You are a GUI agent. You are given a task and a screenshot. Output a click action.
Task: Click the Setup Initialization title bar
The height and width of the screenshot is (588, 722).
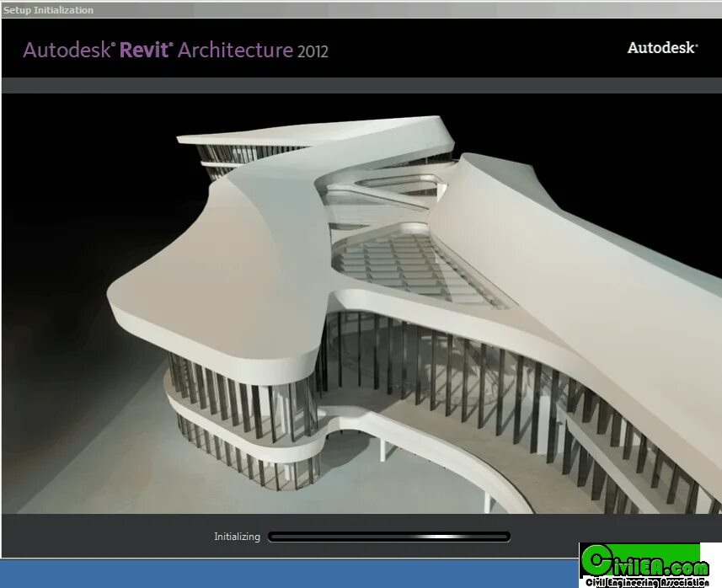pyautogui.click(x=361, y=10)
